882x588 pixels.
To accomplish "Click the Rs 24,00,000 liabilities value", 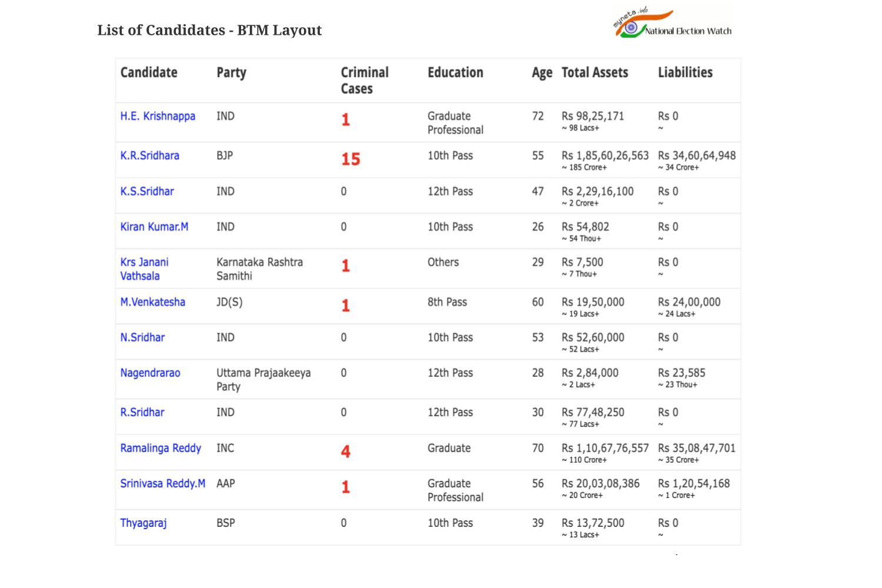I will point(689,302).
